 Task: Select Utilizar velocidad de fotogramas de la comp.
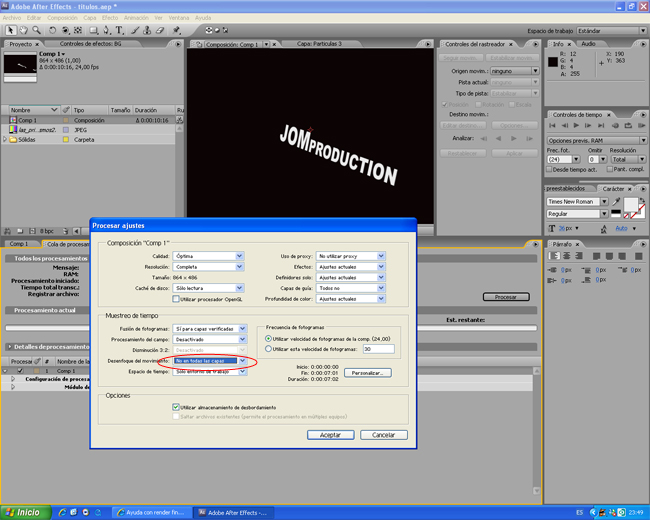pyautogui.click(x=268, y=339)
